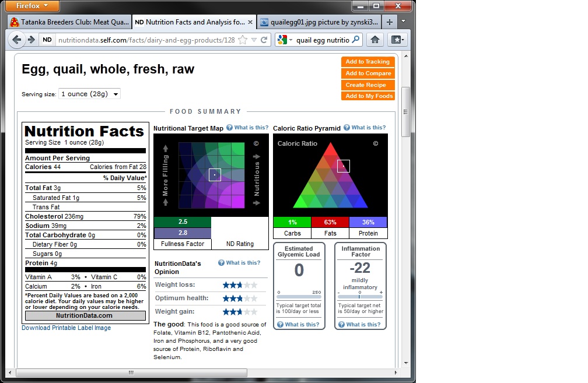Click Glycemic Load help icon
588x383 pixels.
[x=280, y=325]
